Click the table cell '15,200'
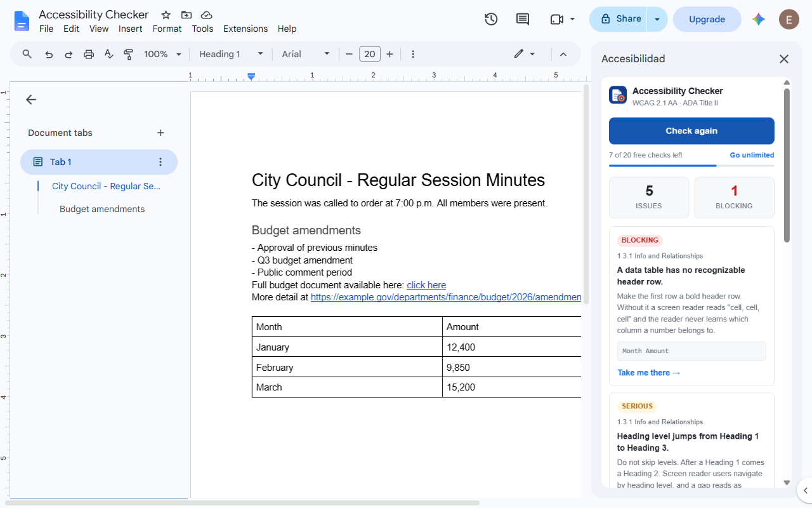Screen dimensions: 812x508 point(512,387)
